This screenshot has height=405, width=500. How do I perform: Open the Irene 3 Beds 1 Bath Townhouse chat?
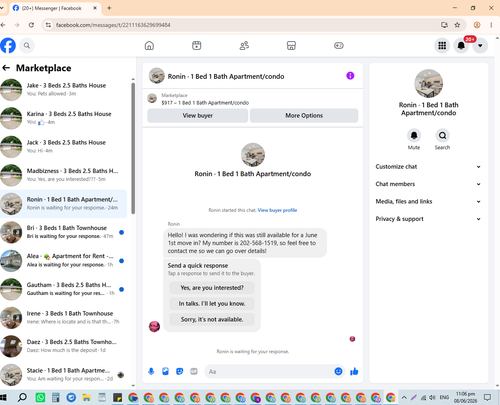(63, 317)
